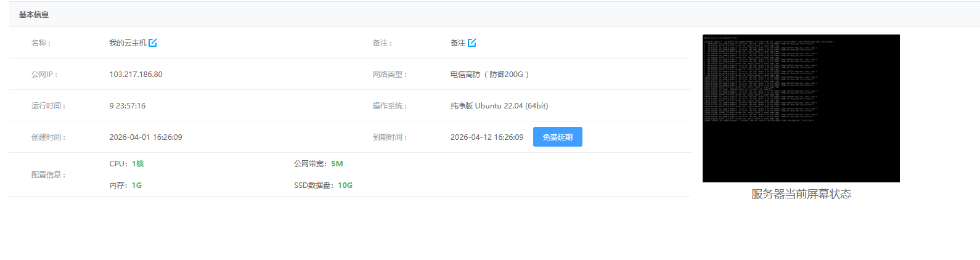
Task: Select expiry time 2026-04-12 16:26:09
Action: [x=487, y=137]
